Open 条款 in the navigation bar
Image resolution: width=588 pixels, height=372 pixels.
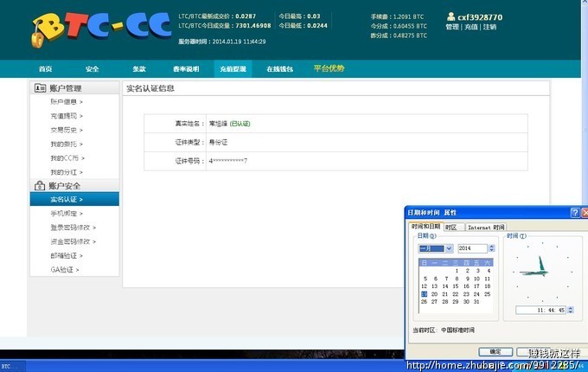(138, 69)
